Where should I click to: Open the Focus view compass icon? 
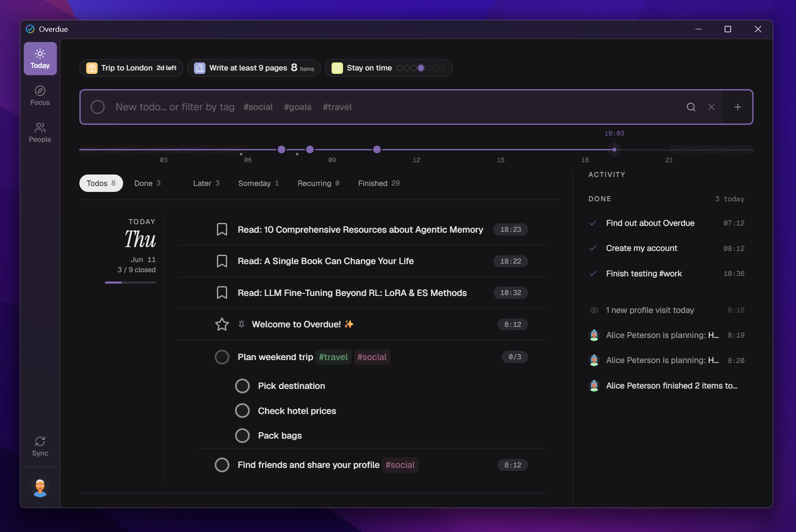(x=40, y=90)
